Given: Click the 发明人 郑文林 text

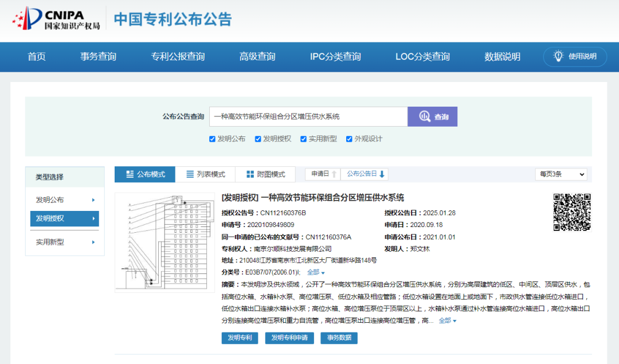Looking at the screenshot, I should [x=420, y=249].
